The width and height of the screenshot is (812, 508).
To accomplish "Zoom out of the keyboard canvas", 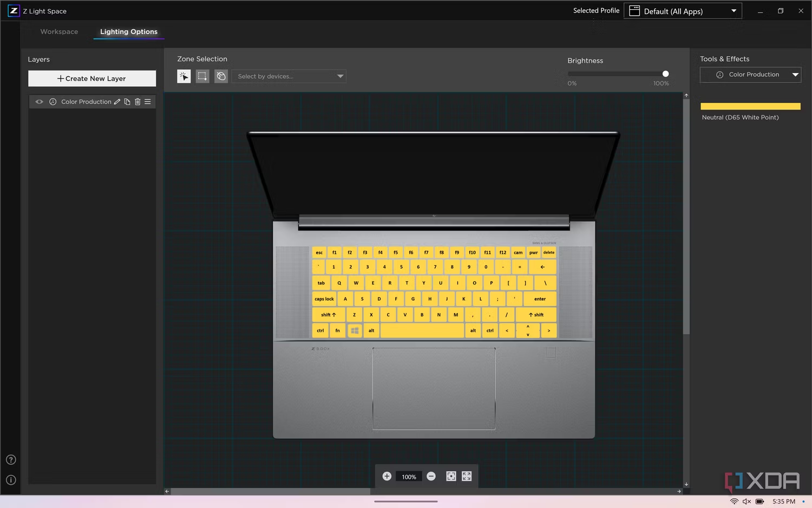I will click(x=431, y=476).
